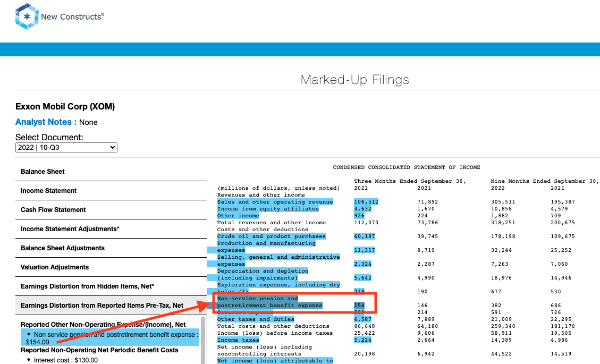Click the value 25,422 before income taxes
Screen dimensions: 600x364
coord(365,333)
